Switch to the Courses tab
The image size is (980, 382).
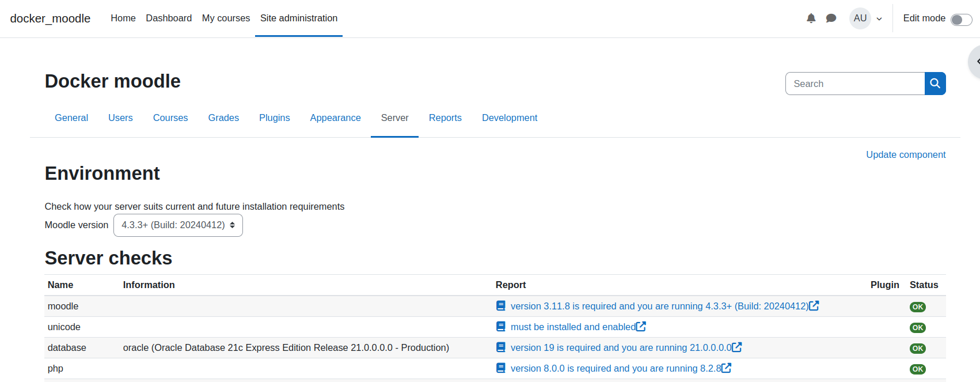point(170,118)
